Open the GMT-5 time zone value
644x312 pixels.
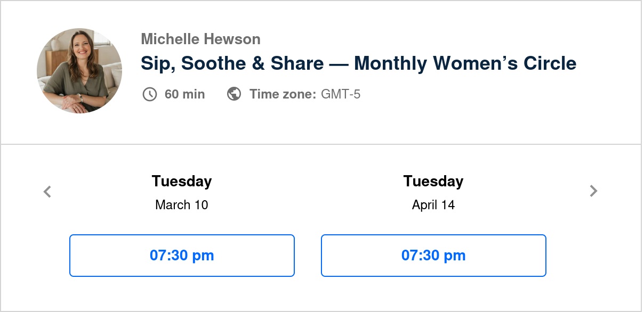coord(341,94)
